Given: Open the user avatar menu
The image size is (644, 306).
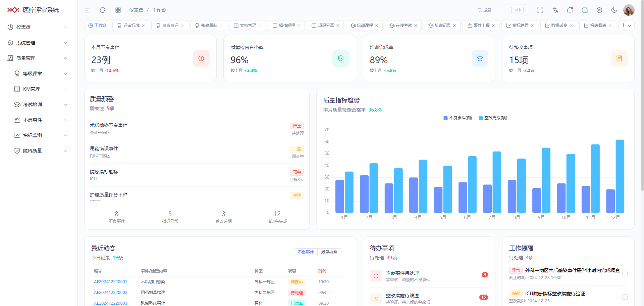Looking at the screenshot, I should [x=629, y=10].
